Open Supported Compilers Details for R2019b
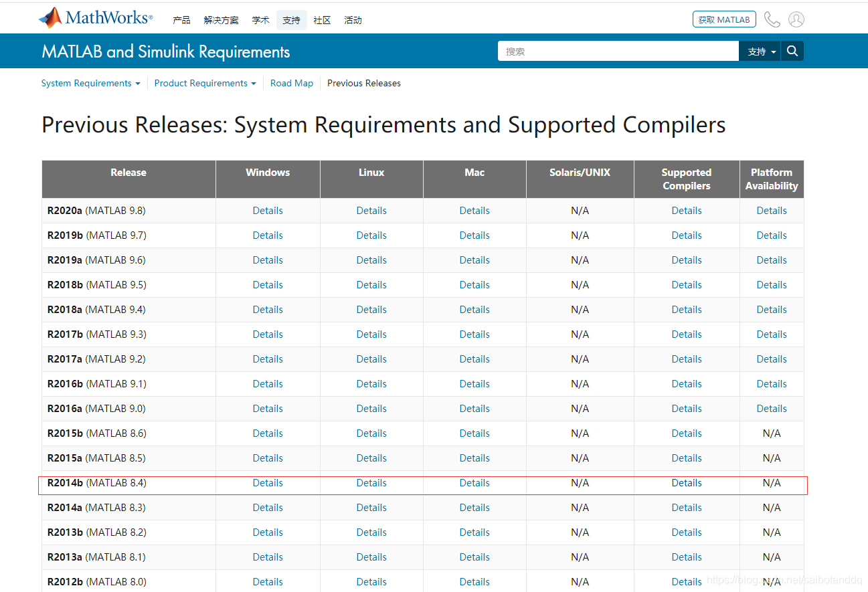This screenshot has width=868, height=592. 687,235
